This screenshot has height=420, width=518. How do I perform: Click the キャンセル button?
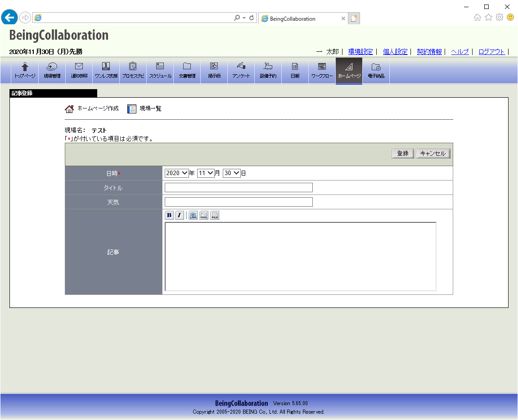433,154
